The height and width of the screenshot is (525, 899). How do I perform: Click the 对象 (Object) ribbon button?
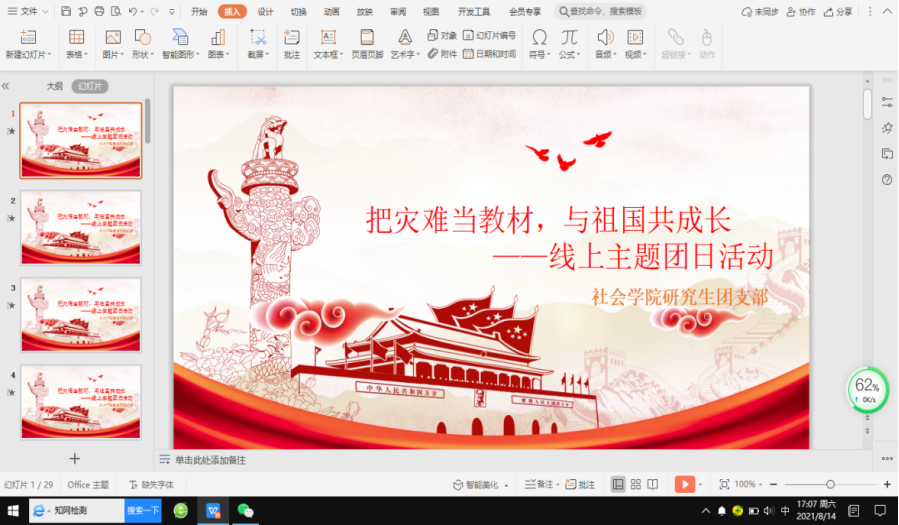coord(442,36)
